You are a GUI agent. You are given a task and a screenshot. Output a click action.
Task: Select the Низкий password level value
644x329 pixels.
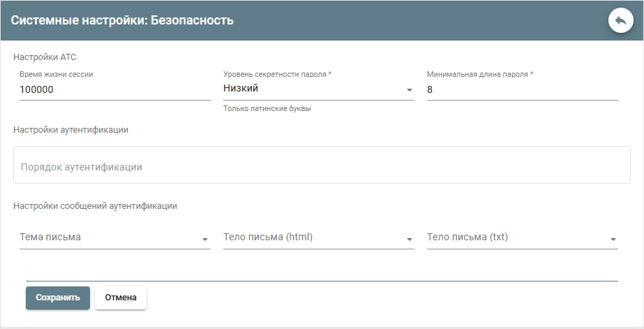pos(241,89)
